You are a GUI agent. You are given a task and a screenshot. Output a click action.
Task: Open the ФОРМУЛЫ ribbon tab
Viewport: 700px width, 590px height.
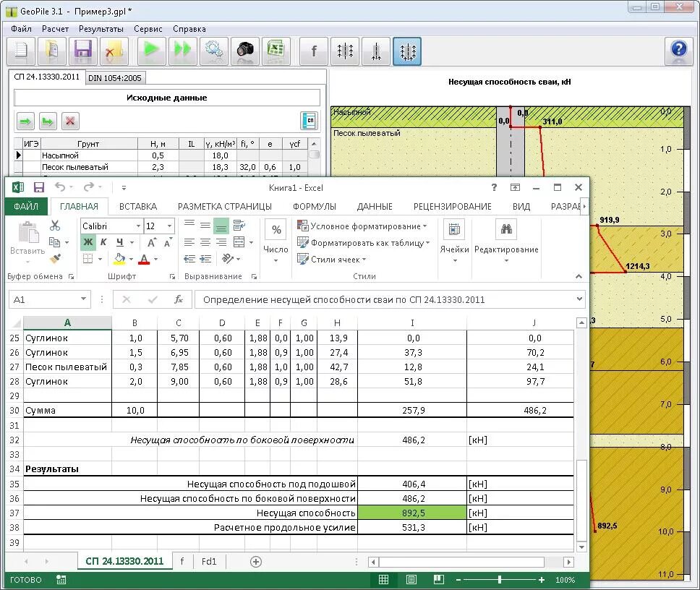[315, 207]
